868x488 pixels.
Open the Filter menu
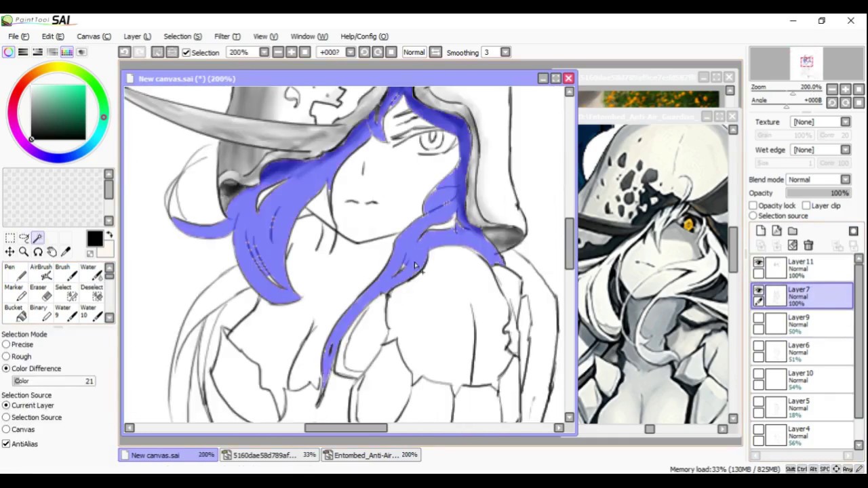[x=227, y=37]
